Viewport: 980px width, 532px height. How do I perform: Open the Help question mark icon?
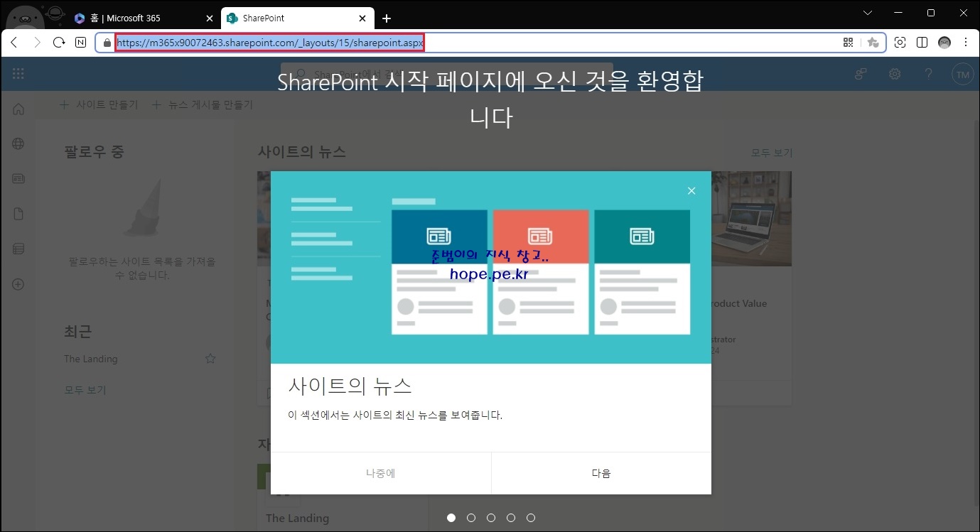point(928,74)
